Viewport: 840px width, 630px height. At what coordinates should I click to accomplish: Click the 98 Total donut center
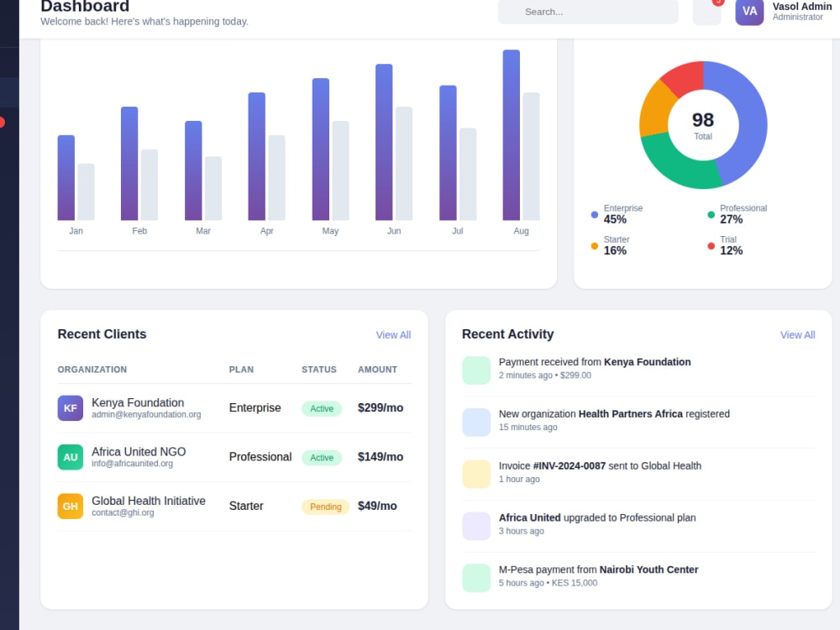click(703, 125)
